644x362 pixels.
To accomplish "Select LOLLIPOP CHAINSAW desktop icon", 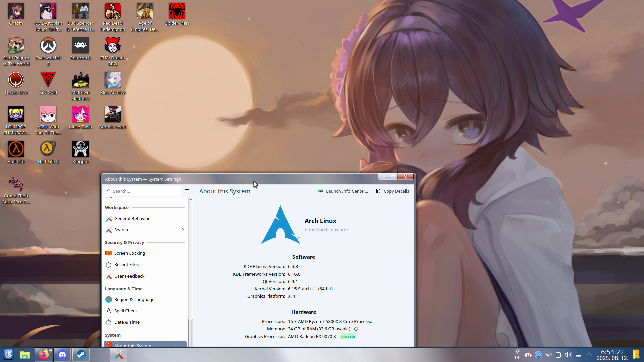I will (16, 121).
